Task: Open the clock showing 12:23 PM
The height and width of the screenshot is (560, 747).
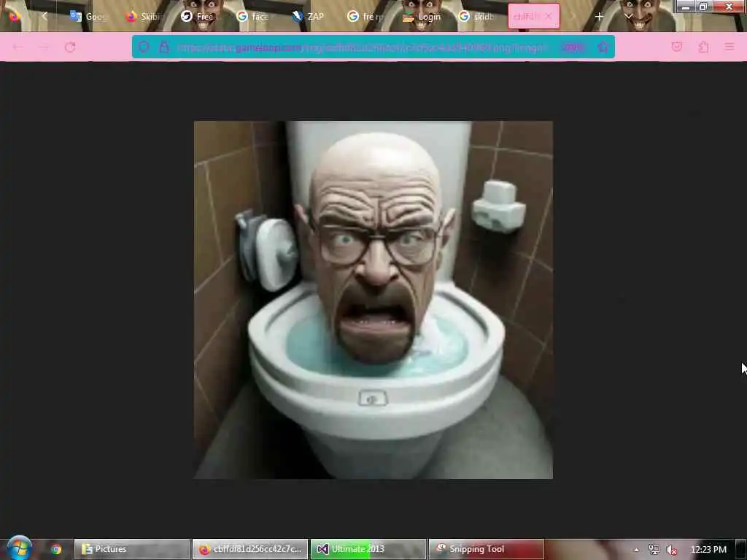Action: [708, 550]
